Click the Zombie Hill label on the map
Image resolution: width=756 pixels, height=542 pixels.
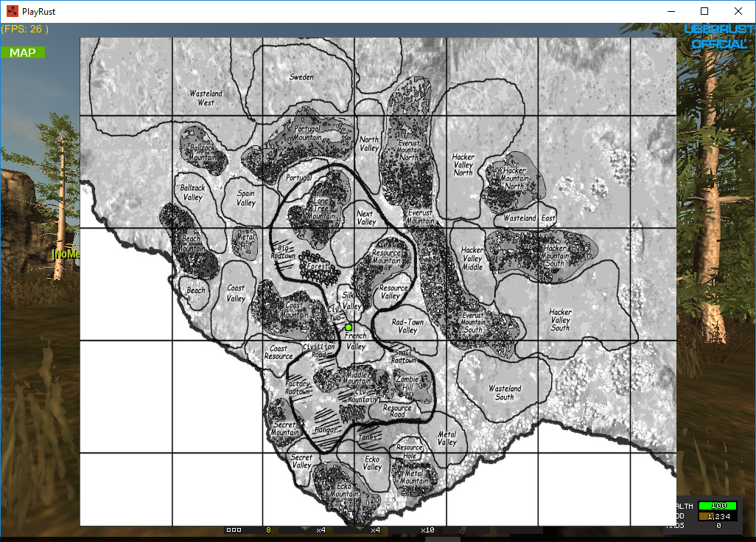click(x=407, y=383)
